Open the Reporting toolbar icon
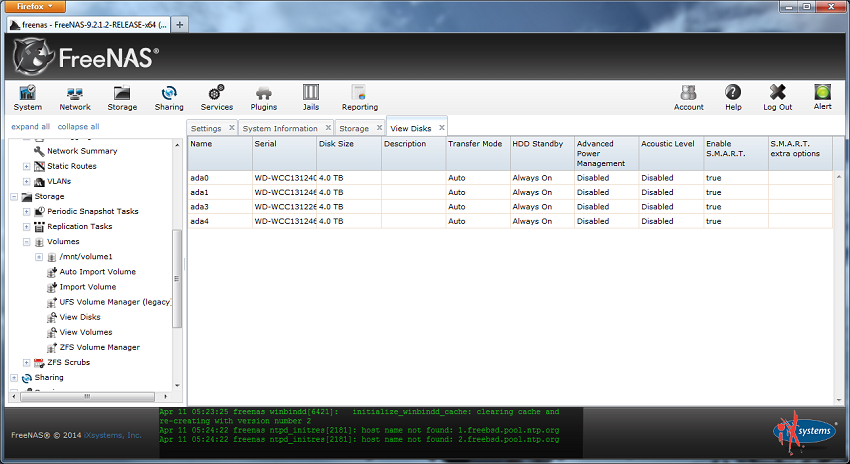850x464 pixels. coord(359,92)
